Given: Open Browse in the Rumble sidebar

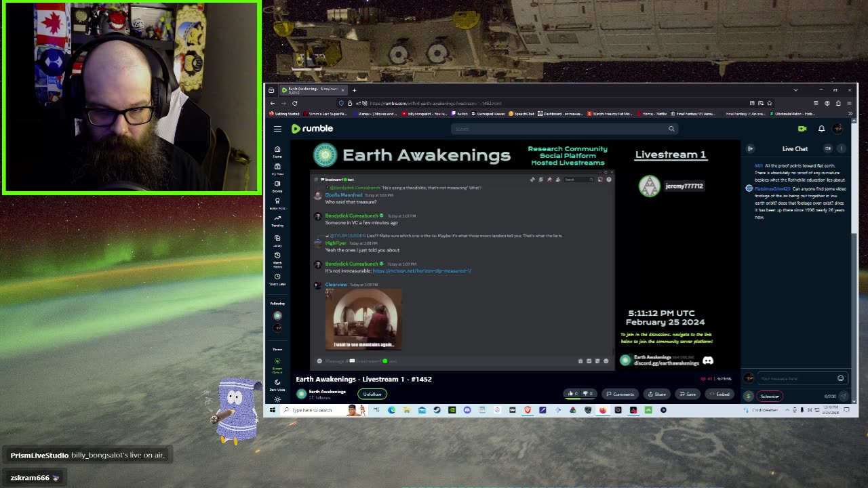Looking at the screenshot, I should point(277,186).
